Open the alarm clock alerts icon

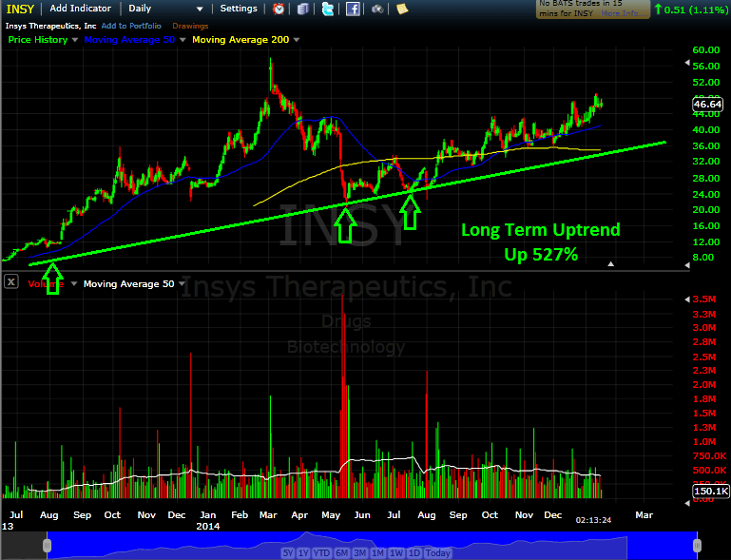(x=279, y=9)
